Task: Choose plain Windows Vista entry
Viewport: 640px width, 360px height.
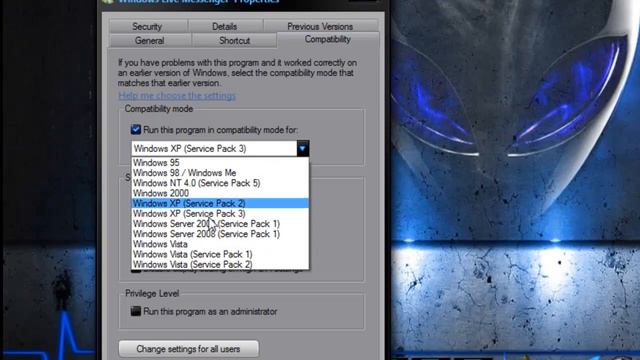Action: [x=220, y=244]
